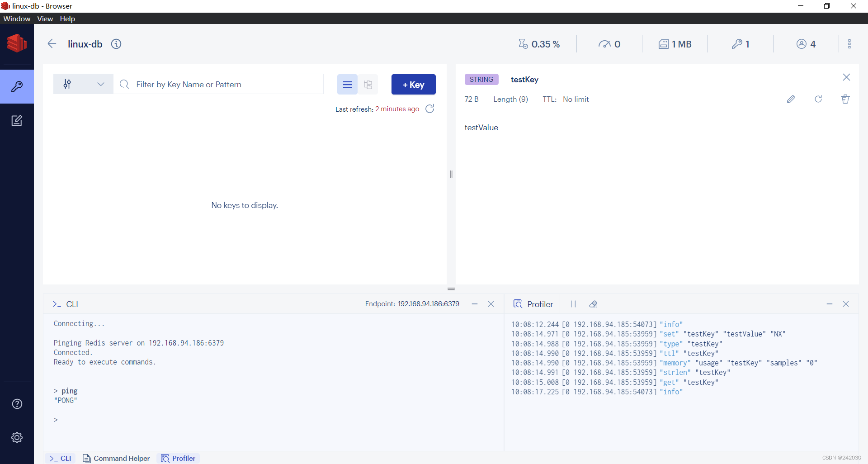
Task: Open the Command Helper tab
Action: click(116, 458)
